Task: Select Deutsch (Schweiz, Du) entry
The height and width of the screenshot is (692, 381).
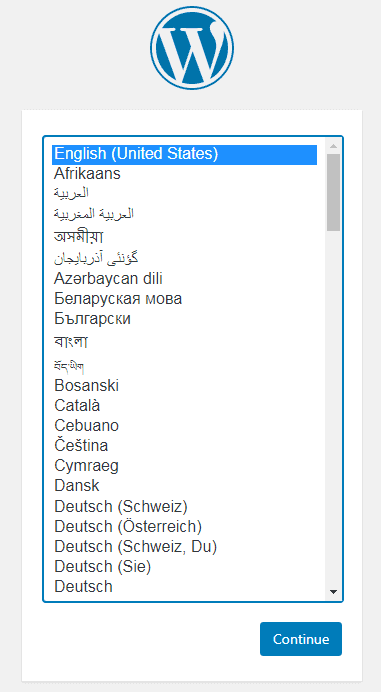Action: click(185, 547)
